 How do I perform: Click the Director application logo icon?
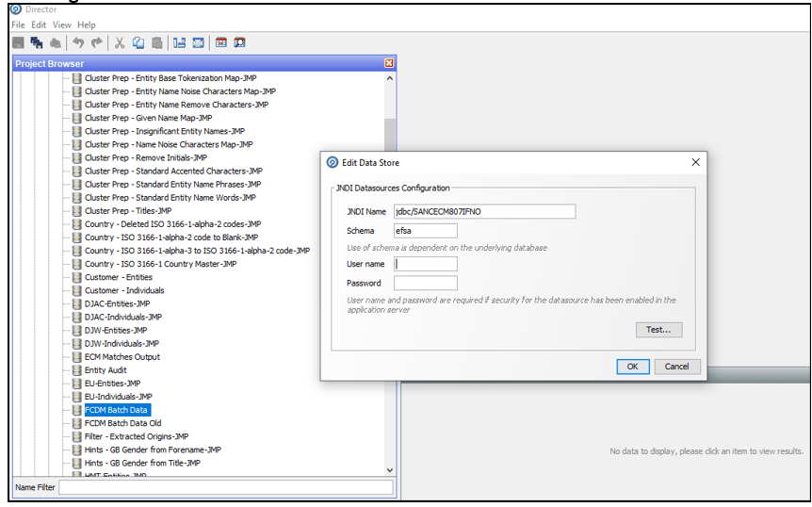pyautogui.click(x=16, y=8)
